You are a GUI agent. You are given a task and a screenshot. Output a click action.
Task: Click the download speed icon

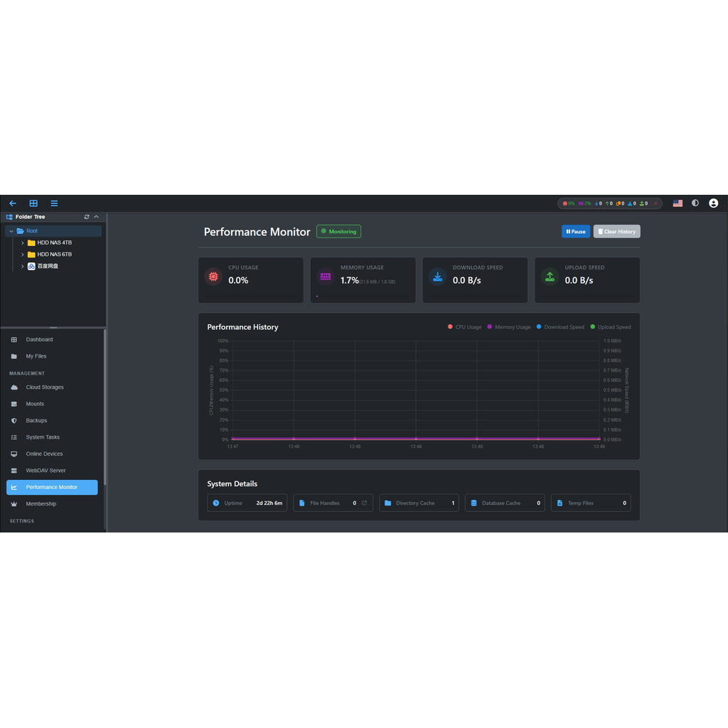(x=437, y=277)
